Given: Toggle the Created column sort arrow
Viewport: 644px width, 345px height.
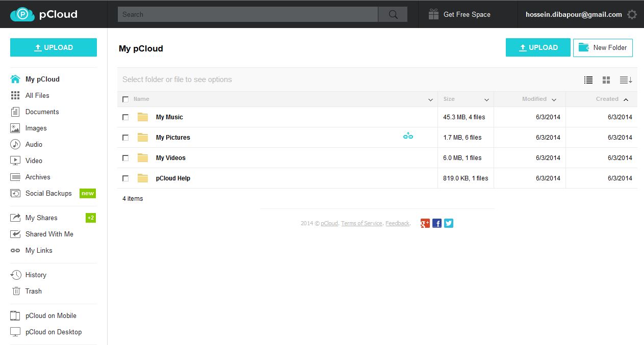Looking at the screenshot, I should pos(626,99).
